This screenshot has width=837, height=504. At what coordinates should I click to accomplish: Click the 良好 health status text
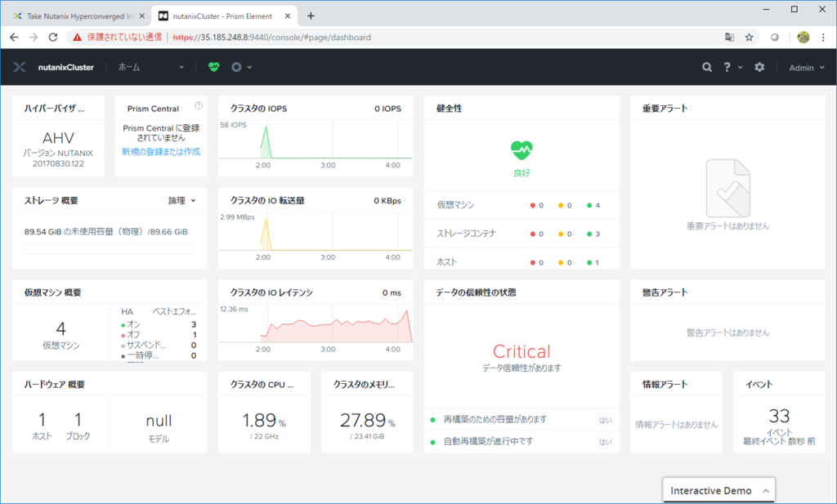click(x=521, y=173)
